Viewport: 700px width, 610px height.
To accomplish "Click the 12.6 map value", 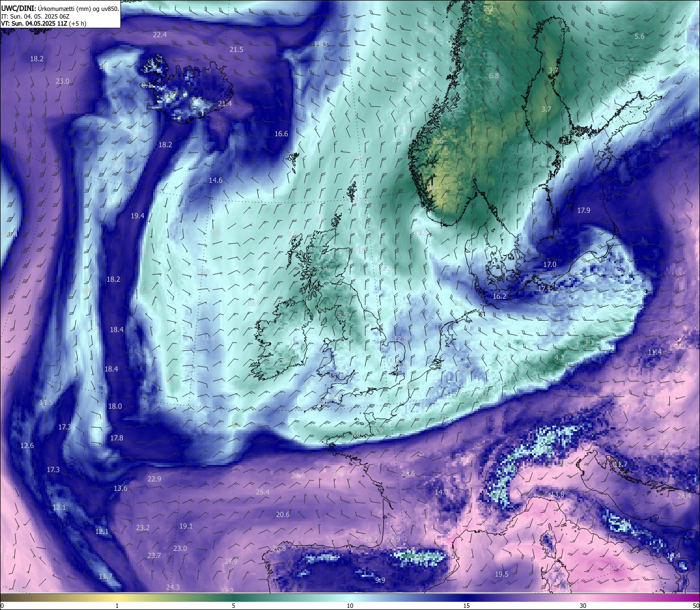I will 27,445.
